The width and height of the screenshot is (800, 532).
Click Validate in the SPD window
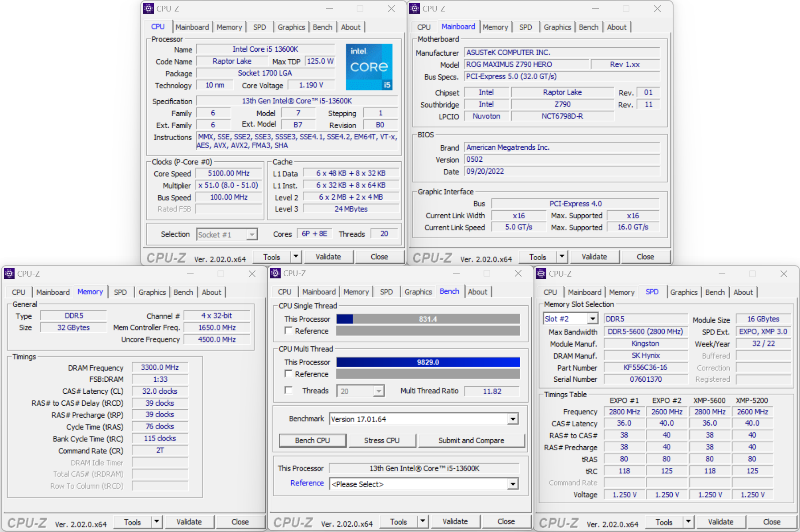click(x=720, y=522)
